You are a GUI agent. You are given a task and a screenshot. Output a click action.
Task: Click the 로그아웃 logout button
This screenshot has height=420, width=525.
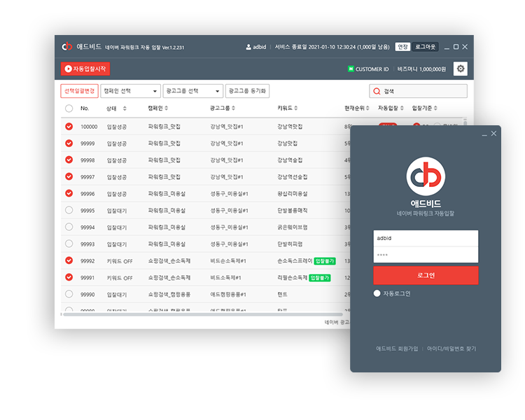(425, 47)
